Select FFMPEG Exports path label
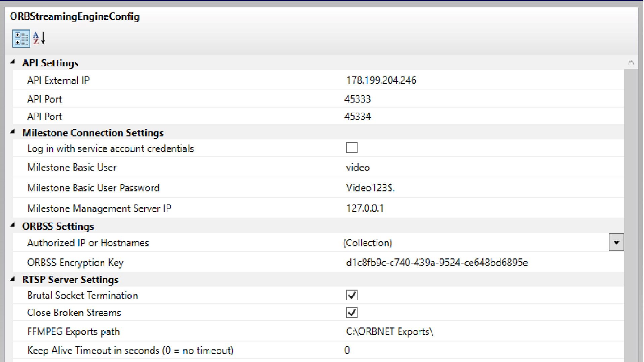Viewport: 644px width, 362px height. [x=73, y=331]
